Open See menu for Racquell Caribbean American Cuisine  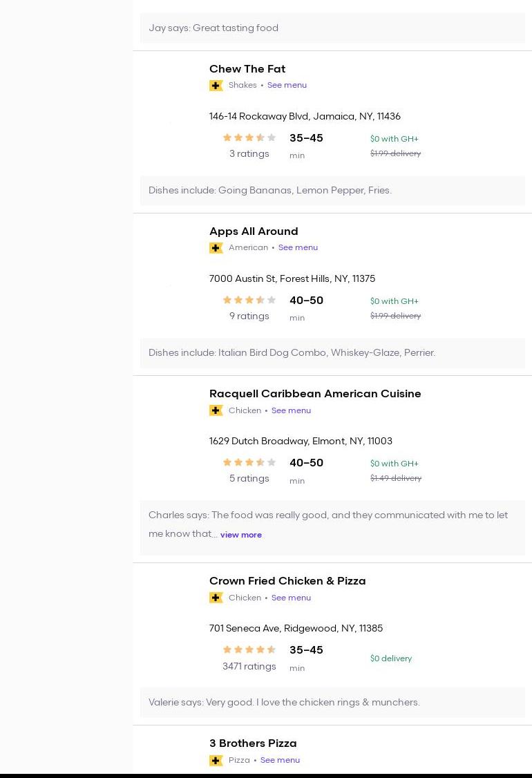tap(291, 410)
